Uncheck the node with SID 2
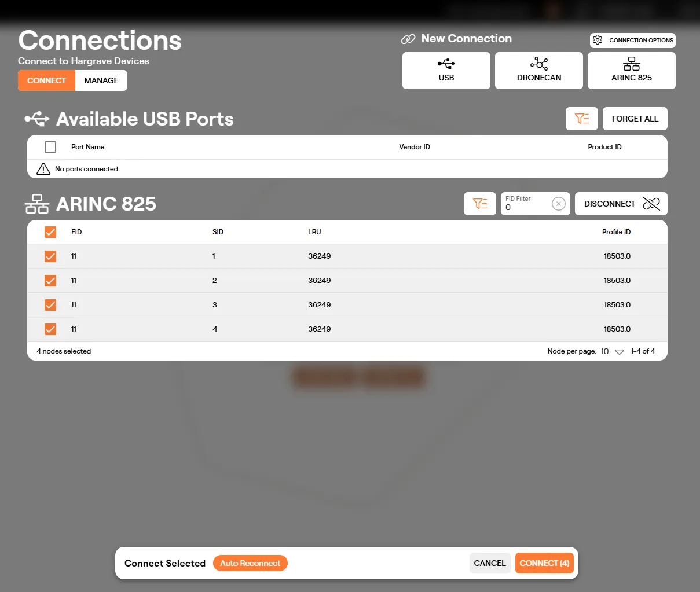 [50, 281]
